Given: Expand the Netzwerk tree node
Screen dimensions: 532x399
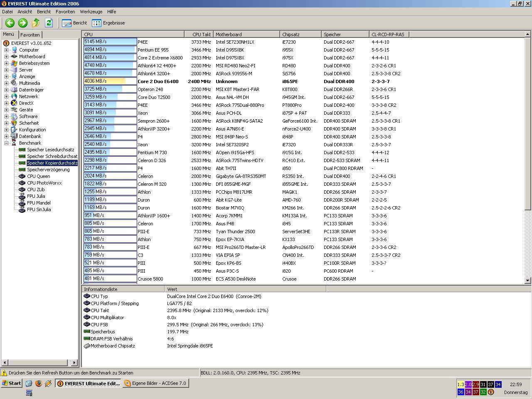Looking at the screenshot, I should click(x=6, y=96).
